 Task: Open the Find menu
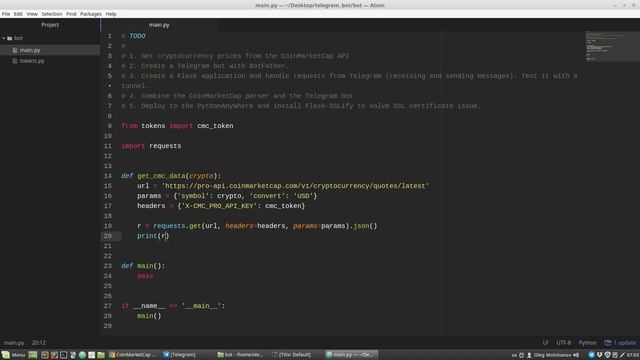pyautogui.click(x=71, y=14)
